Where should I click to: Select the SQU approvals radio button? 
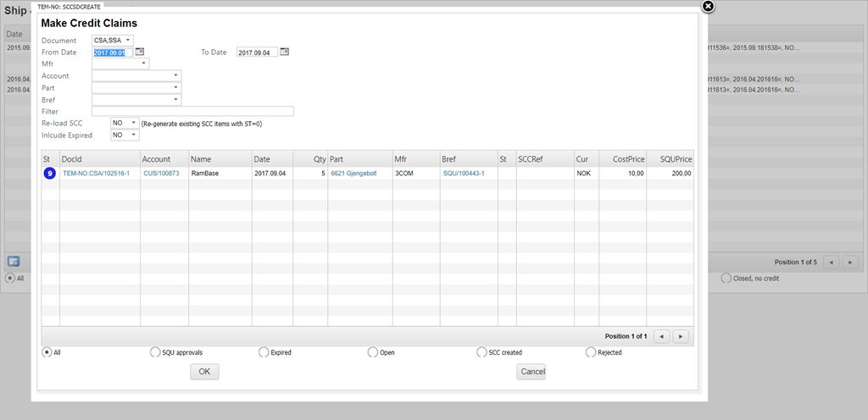point(154,352)
